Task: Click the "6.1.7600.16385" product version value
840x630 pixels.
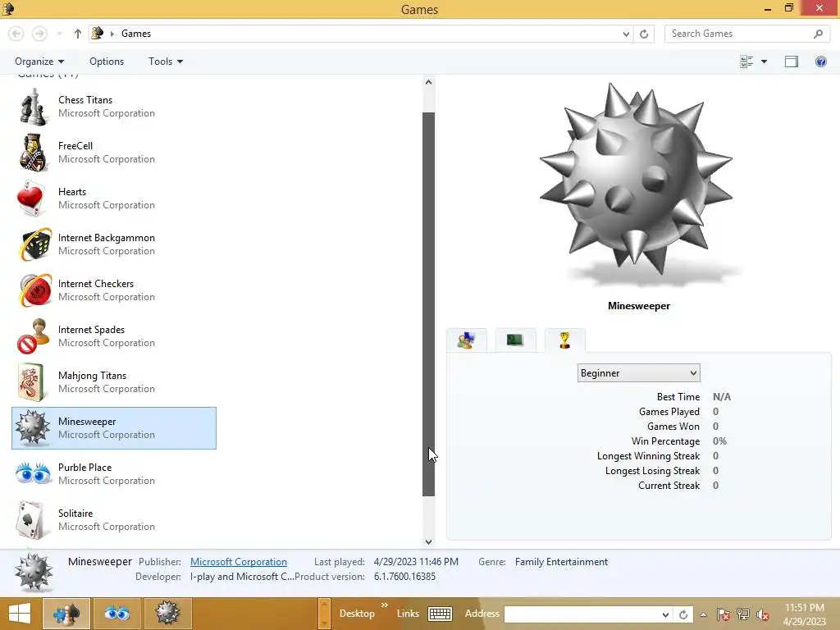Action: click(404, 577)
